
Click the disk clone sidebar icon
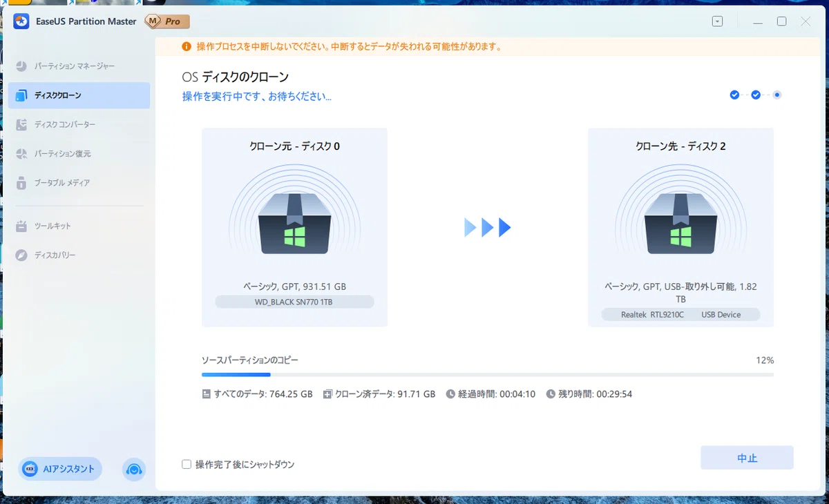(x=21, y=95)
